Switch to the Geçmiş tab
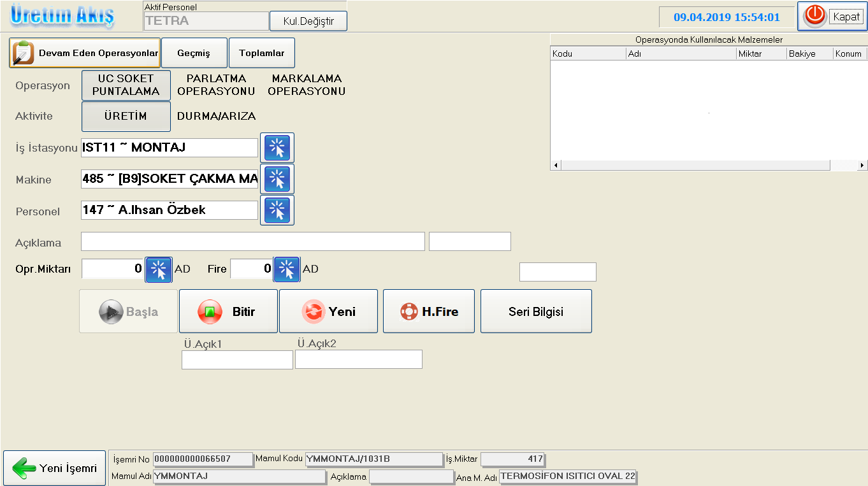868x486 pixels. (x=194, y=54)
